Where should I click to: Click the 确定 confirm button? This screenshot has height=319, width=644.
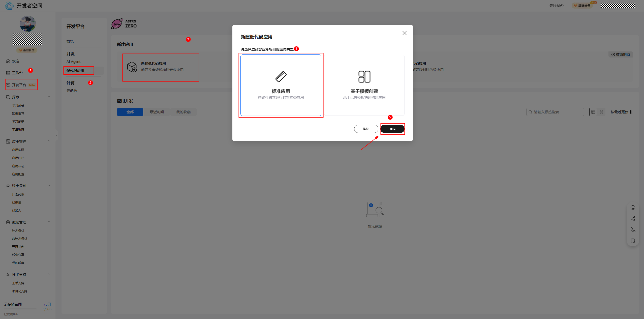pyautogui.click(x=392, y=129)
